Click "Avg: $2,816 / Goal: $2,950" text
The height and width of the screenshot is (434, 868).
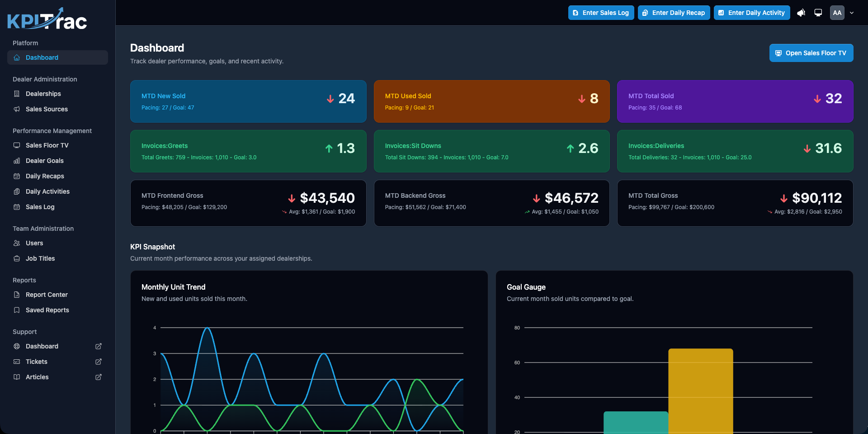point(808,212)
